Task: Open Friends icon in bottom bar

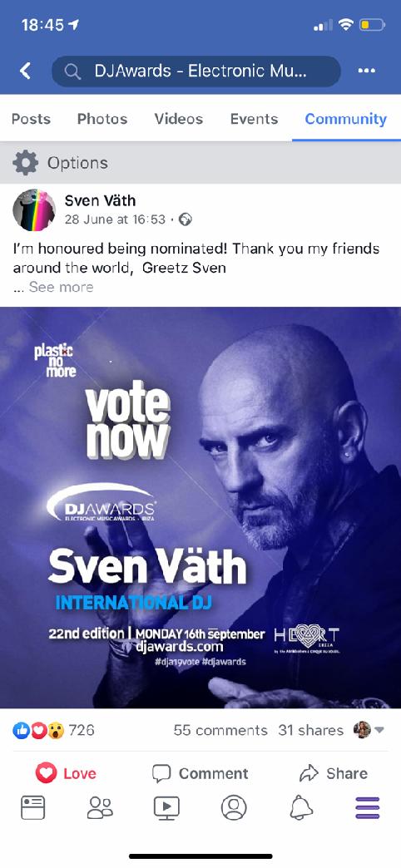Action: (x=100, y=807)
